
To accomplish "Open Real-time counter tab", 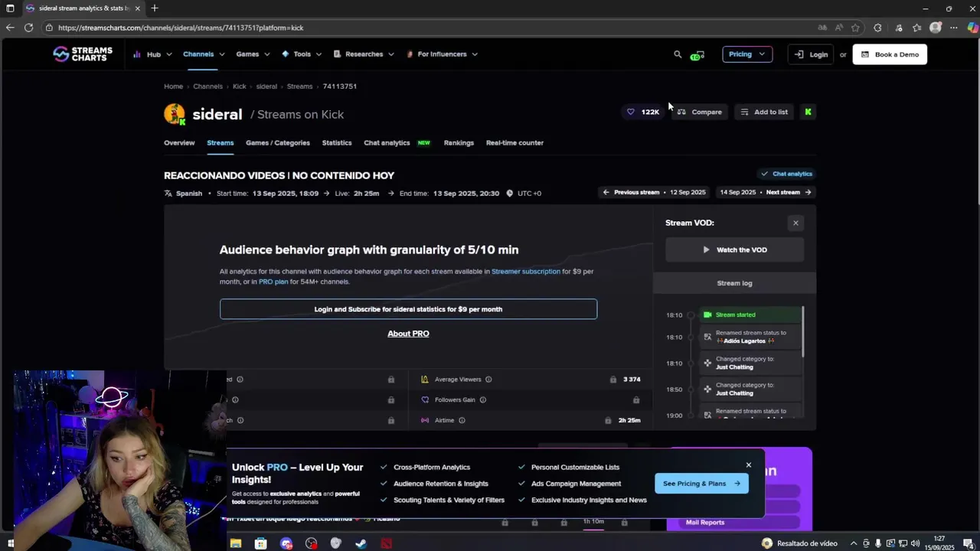I will tap(514, 143).
